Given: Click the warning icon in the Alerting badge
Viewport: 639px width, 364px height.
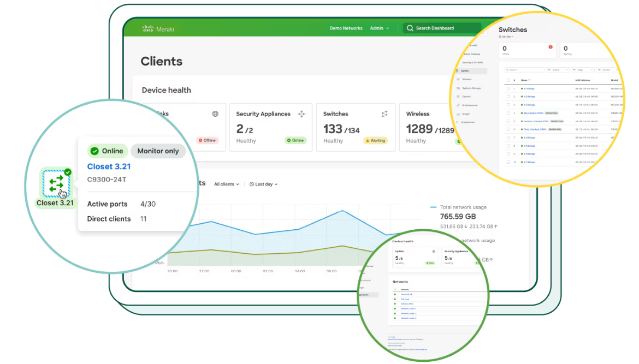Looking at the screenshot, I should [367, 140].
